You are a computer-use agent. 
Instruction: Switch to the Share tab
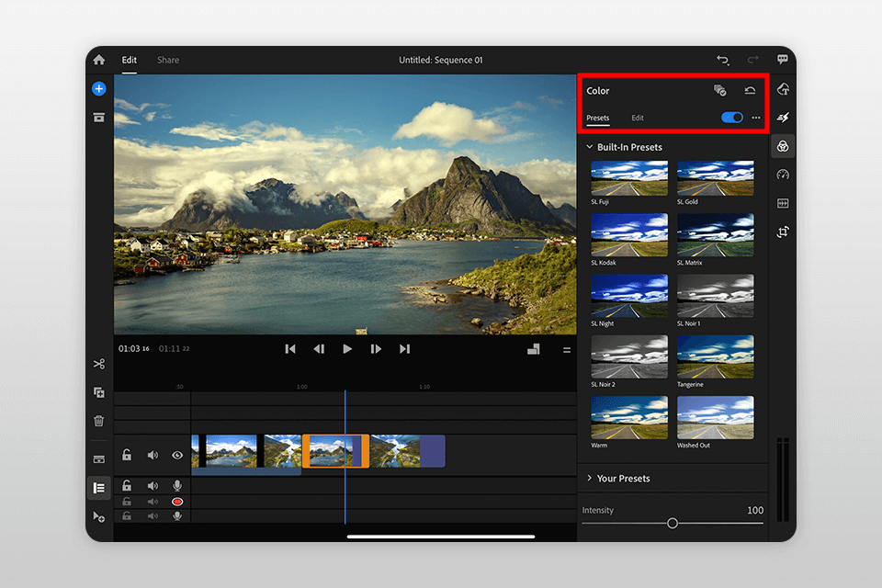(167, 61)
